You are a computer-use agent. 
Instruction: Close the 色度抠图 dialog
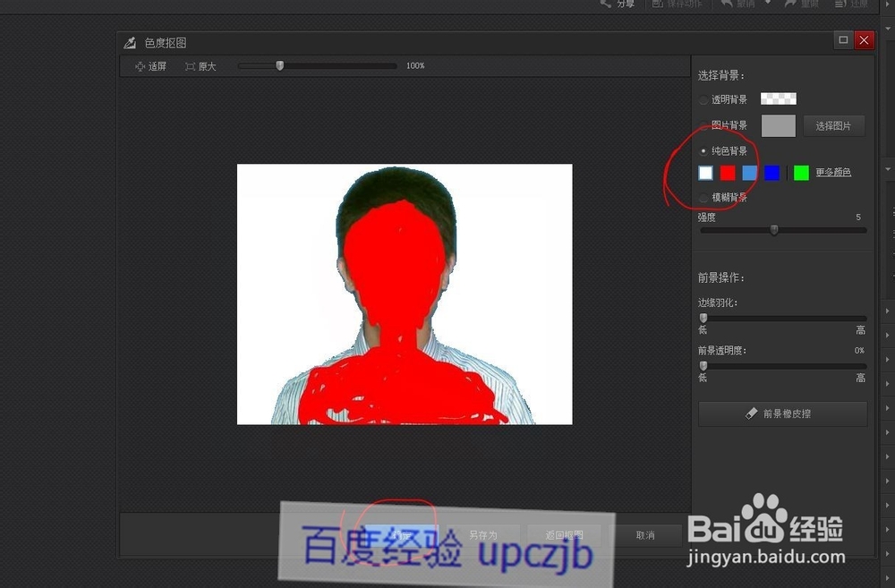[x=865, y=40]
